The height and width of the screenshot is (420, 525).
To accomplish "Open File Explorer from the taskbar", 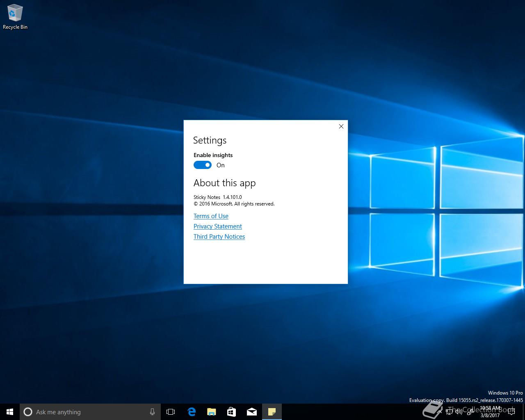I will tap(211, 412).
